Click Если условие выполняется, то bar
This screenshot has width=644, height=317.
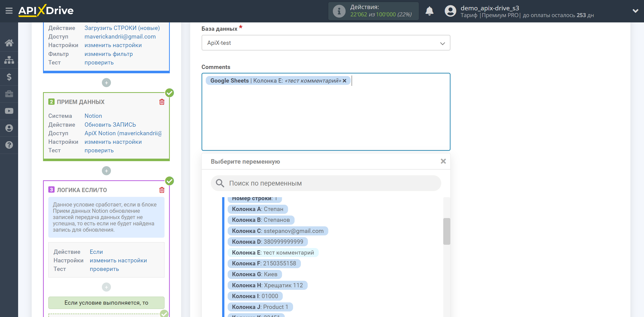pos(106,303)
